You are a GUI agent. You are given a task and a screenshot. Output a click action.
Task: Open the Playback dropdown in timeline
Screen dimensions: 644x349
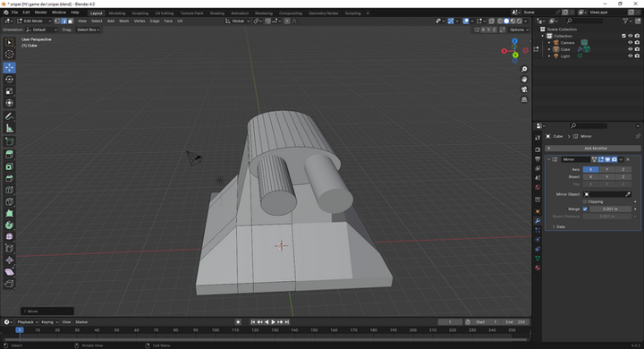28,322
